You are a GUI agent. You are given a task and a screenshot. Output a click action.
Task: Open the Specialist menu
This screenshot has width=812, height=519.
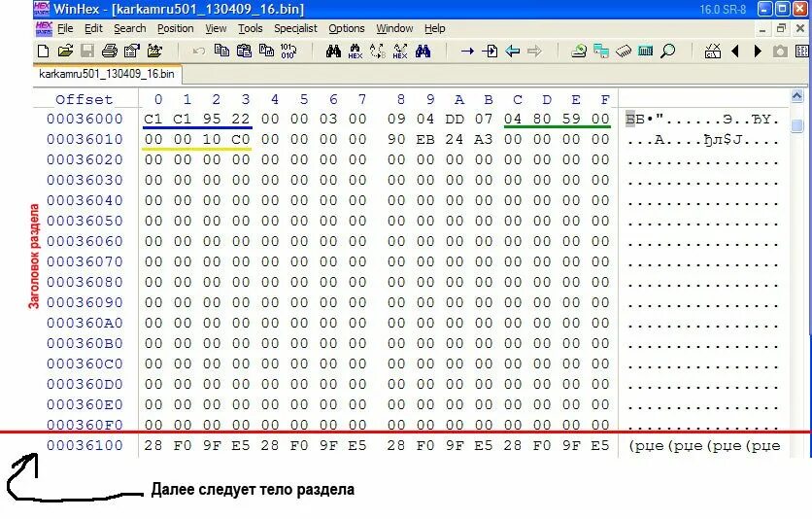tap(295, 28)
